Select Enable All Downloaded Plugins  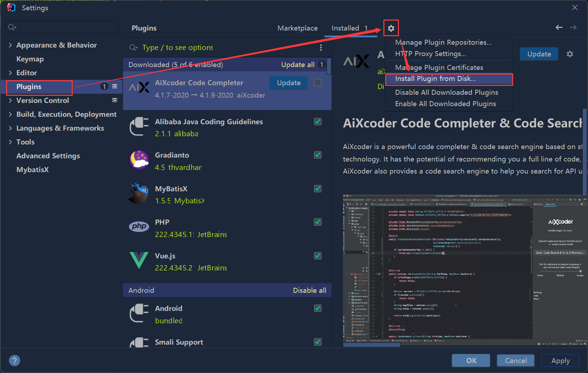click(x=449, y=104)
